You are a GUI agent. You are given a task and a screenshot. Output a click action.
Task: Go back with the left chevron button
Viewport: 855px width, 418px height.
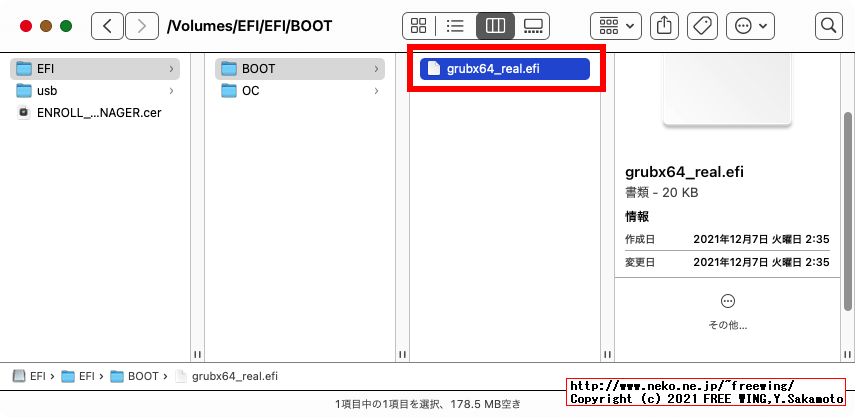[107, 26]
